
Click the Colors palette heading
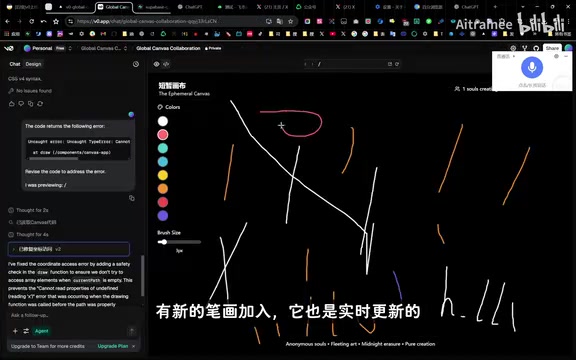169,107
